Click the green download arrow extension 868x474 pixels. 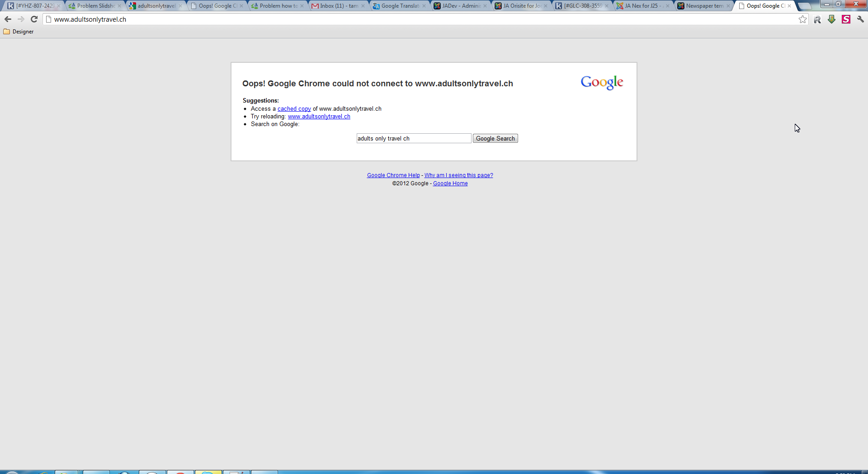coord(832,19)
